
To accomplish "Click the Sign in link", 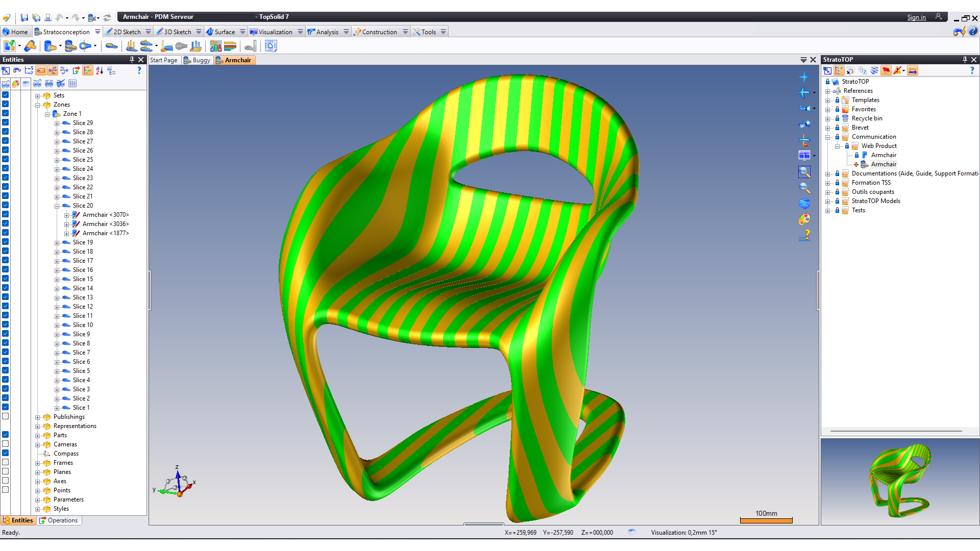I will 916,17.
